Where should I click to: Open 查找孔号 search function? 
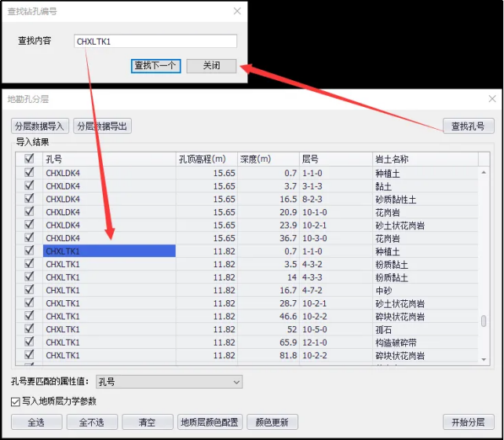(469, 126)
